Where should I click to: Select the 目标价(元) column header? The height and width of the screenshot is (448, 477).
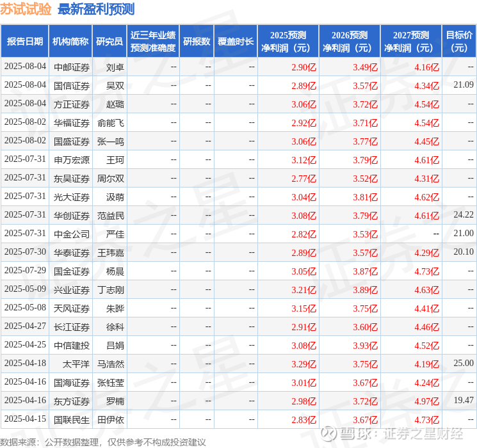click(x=459, y=41)
